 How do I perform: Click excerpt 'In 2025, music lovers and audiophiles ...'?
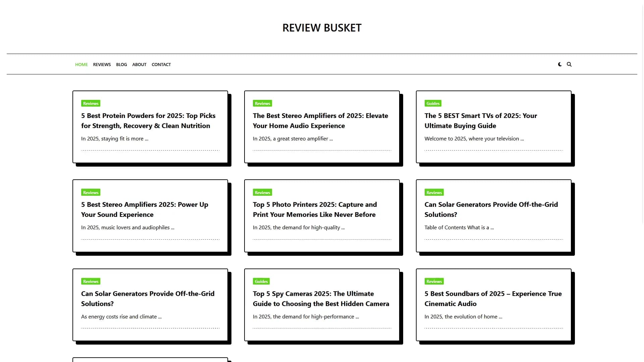128,228
